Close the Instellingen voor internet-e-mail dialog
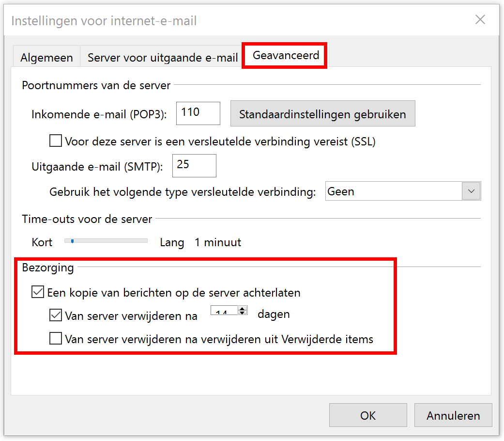The height and width of the screenshot is (441, 504). (480, 20)
